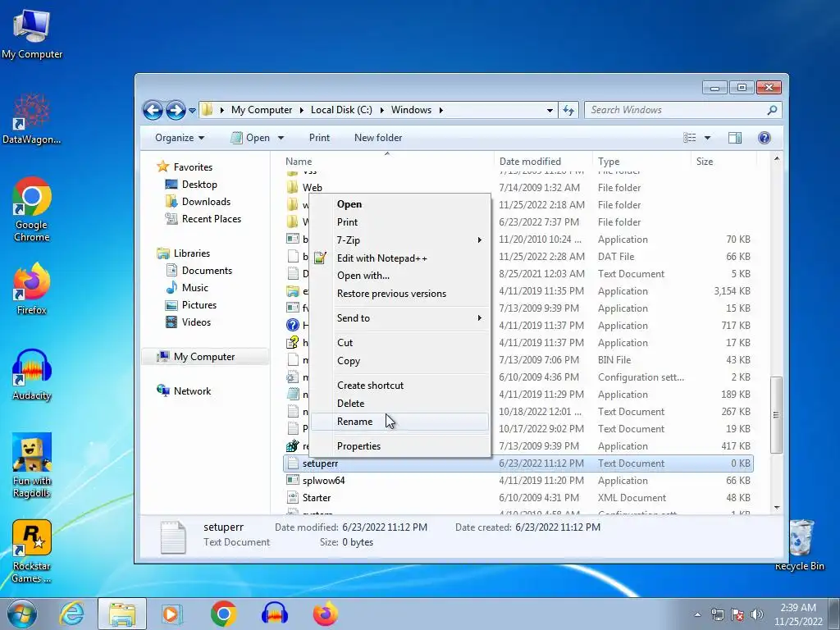Click the refresh button beside address bar
Image resolution: width=840 pixels, height=630 pixels.
coord(568,111)
